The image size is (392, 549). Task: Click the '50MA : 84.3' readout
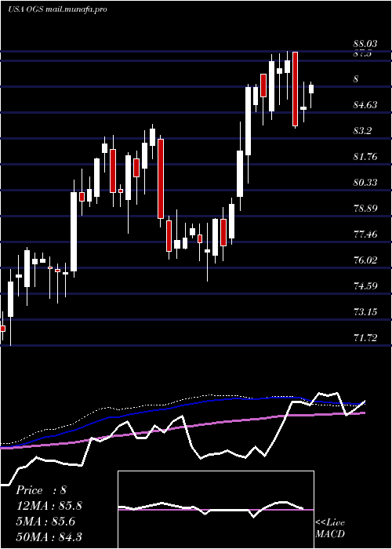[x=49, y=536]
